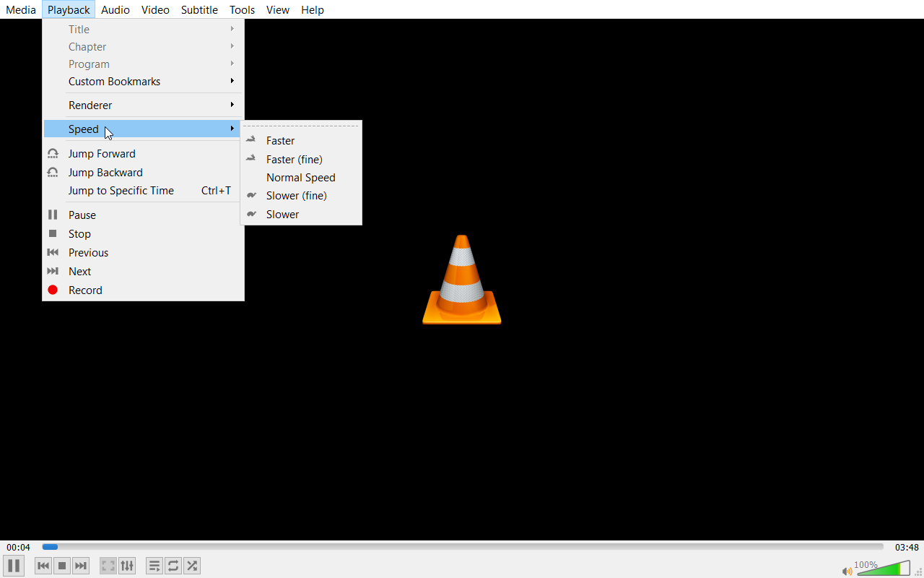Click the stop playback button in the control bar

(62, 566)
